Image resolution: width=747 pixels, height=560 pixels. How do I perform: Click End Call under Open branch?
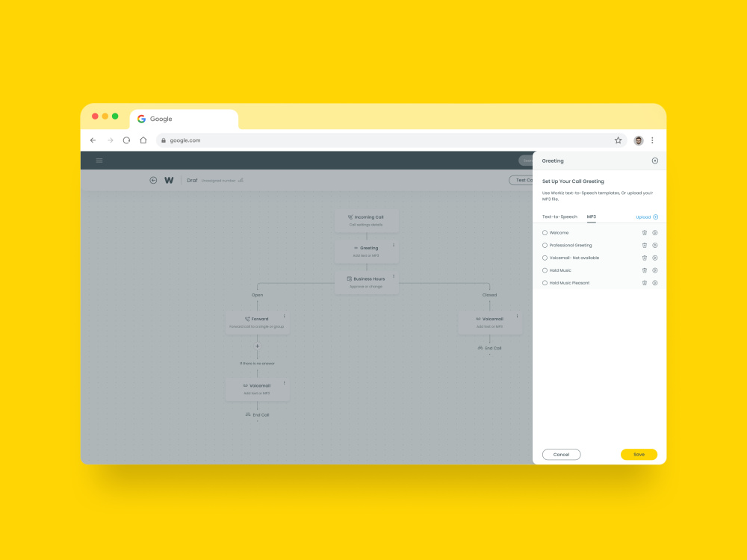click(257, 414)
